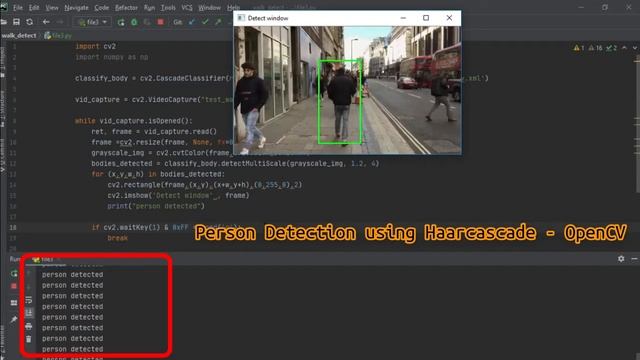
Task: Navigate Forward with the right arrow icon
Action: (x=60, y=22)
